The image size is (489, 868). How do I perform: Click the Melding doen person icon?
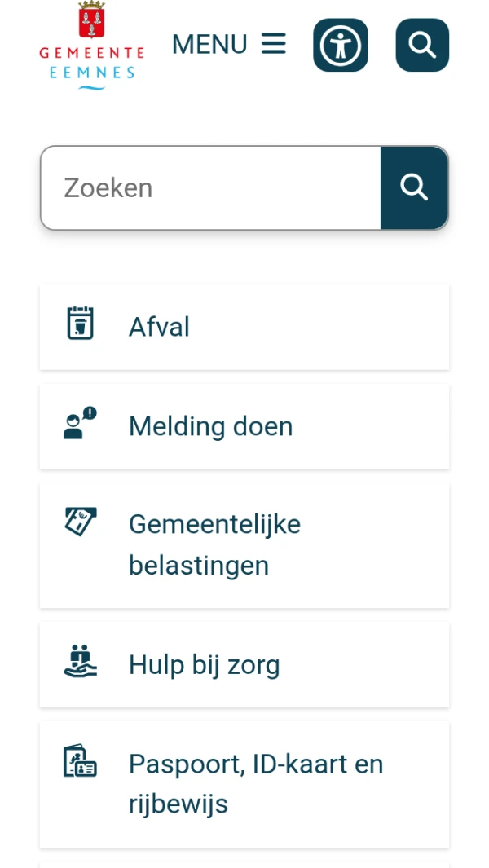[x=80, y=425]
